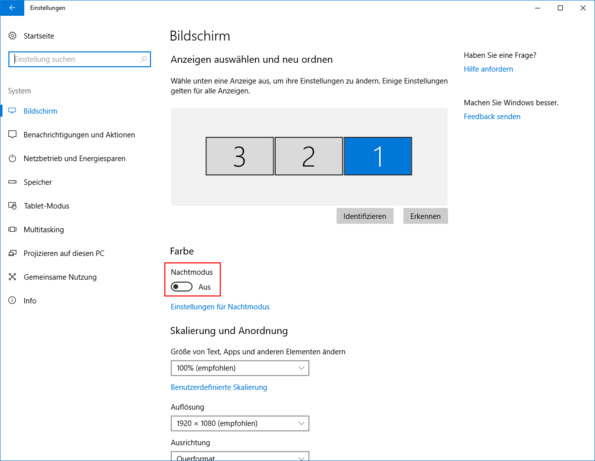
Task: Click the Netzbetrieb und Energiesparen power icon
Action: point(13,158)
